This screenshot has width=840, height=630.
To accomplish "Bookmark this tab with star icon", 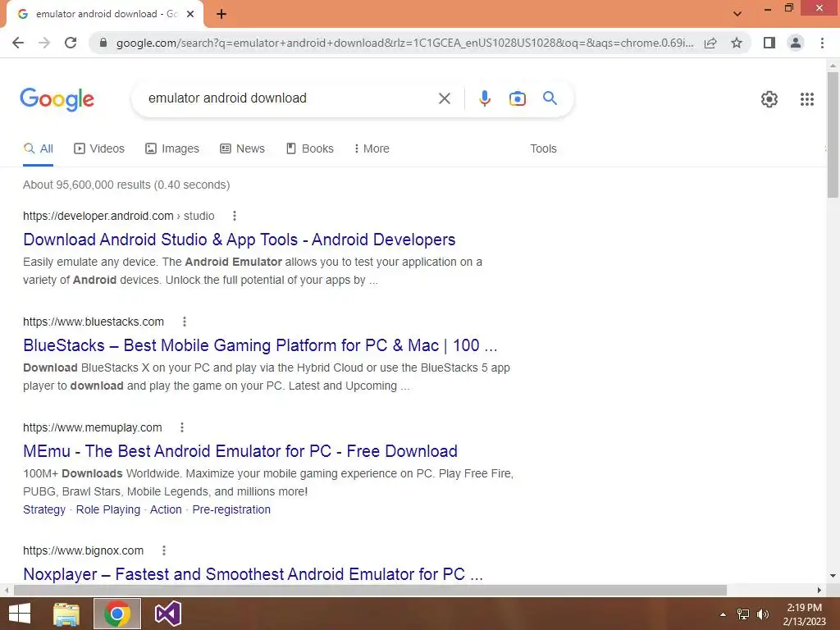I will [x=737, y=43].
